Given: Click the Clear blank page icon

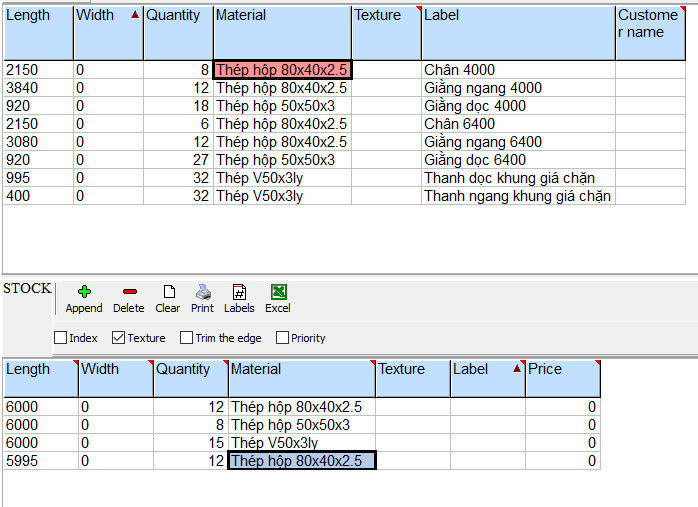Looking at the screenshot, I should [168, 292].
